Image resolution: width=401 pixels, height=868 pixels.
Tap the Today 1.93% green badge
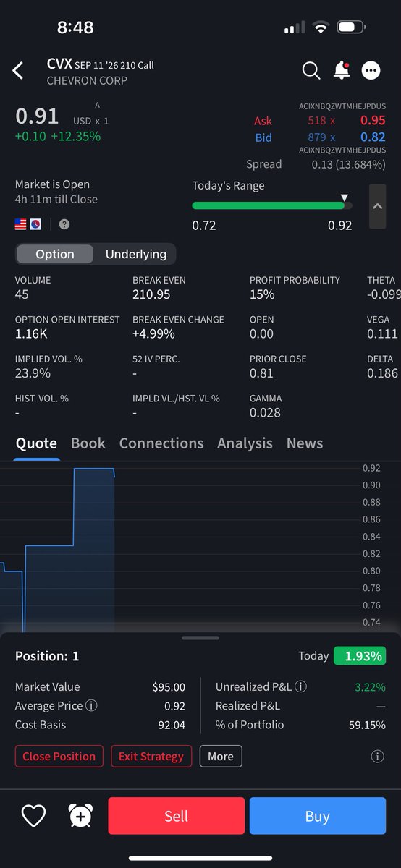[x=360, y=655]
